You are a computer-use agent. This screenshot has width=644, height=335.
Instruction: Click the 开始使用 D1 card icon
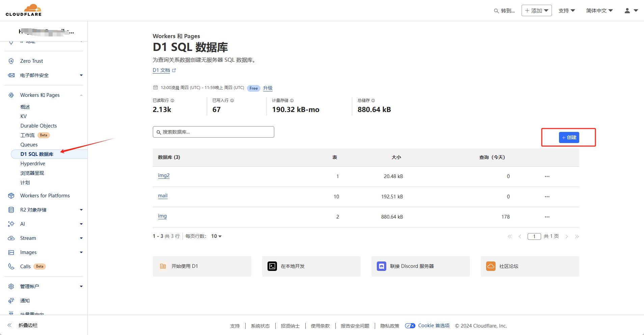(x=163, y=266)
